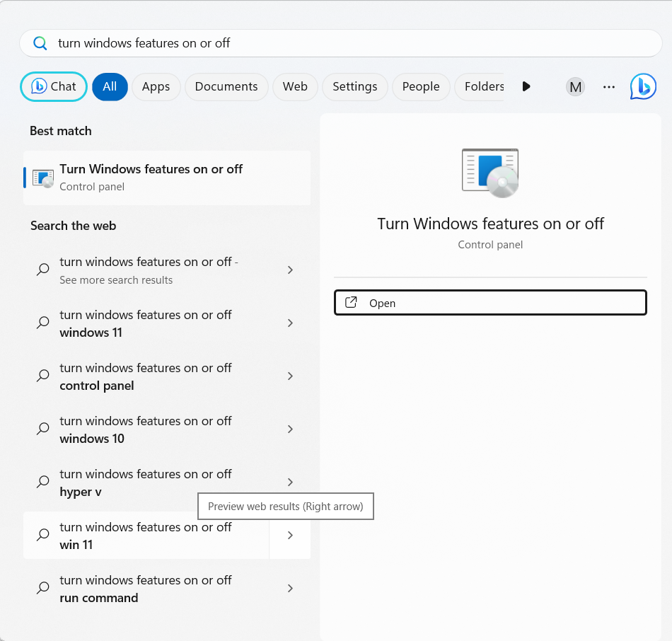Click the open-external icon in Open button
This screenshot has height=641, width=672.
point(351,303)
